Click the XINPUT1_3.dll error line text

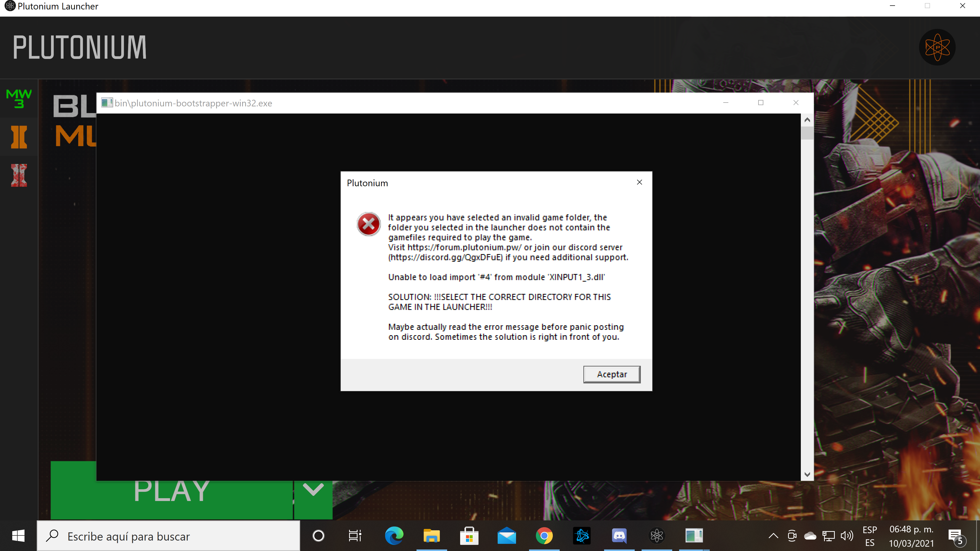point(496,277)
